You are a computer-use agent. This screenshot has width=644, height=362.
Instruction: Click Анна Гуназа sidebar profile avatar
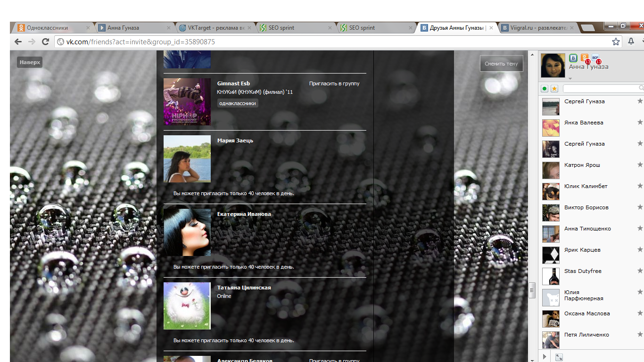coord(553,65)
